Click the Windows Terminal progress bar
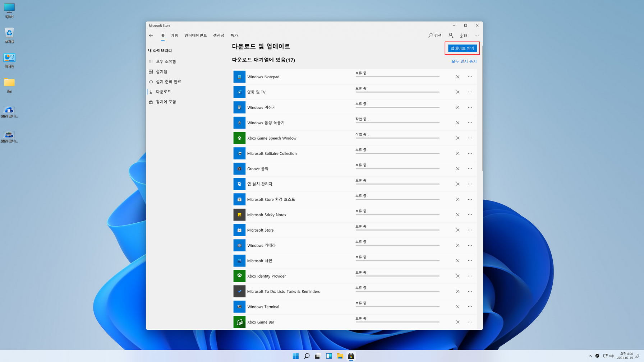Screen dimensions: 644x362 coord(397,306)
